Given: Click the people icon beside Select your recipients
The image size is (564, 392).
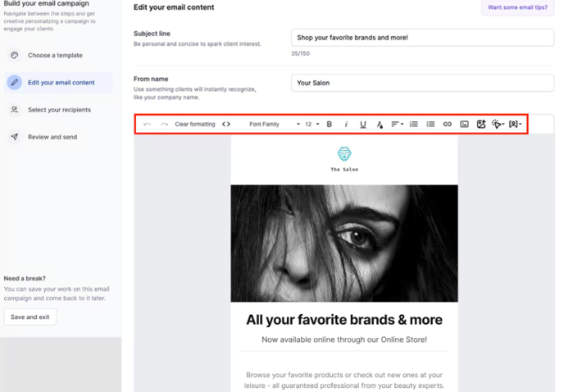Looking at the screenshot, I should click(x=15, y=109).
